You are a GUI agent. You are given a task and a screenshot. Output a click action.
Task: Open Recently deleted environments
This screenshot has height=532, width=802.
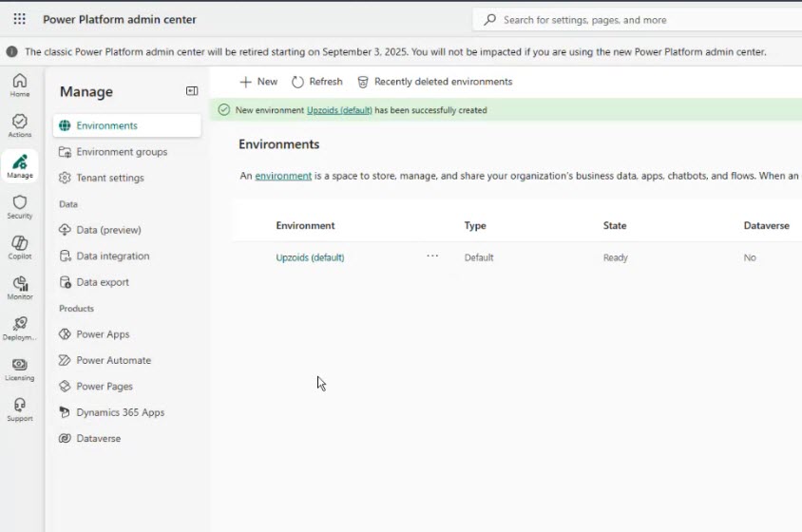(x=435, y=82)
